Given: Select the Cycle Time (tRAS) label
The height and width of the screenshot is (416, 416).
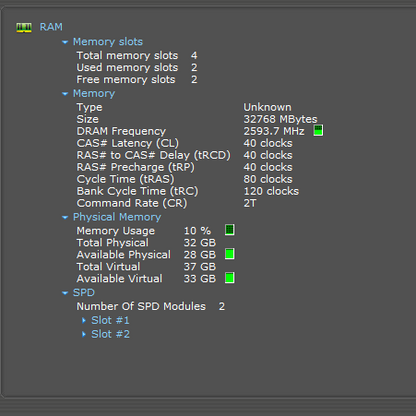Looking at the screenshot, I should pyautogui.click(x=125, y=179).
